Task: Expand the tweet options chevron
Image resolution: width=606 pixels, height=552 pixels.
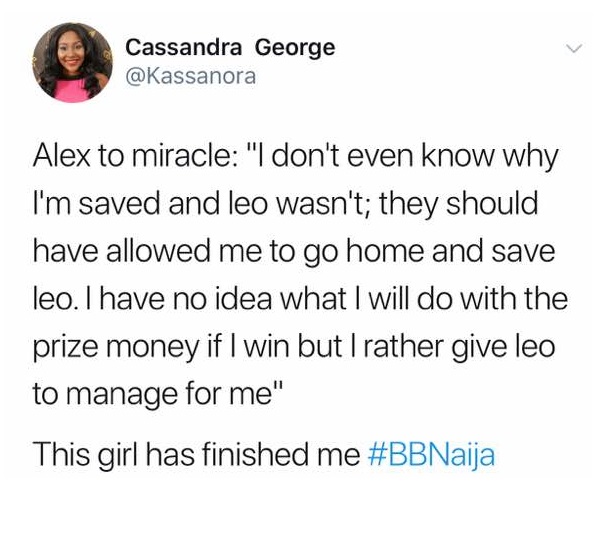Action: tap(574, 48)
